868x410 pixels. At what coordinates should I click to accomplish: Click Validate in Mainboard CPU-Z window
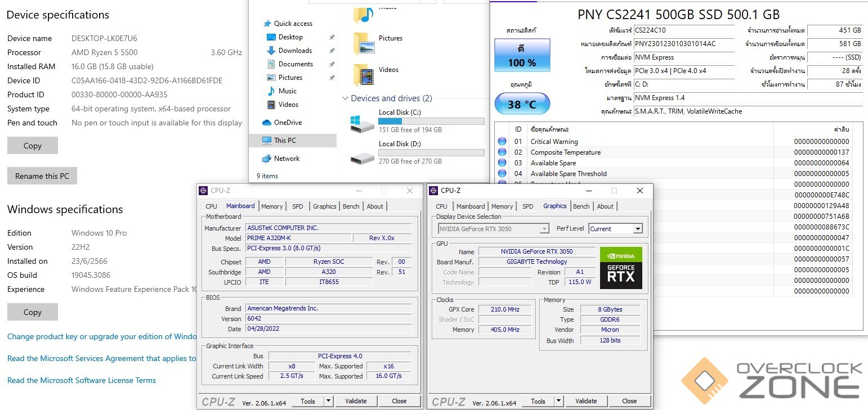pos(356,401)
